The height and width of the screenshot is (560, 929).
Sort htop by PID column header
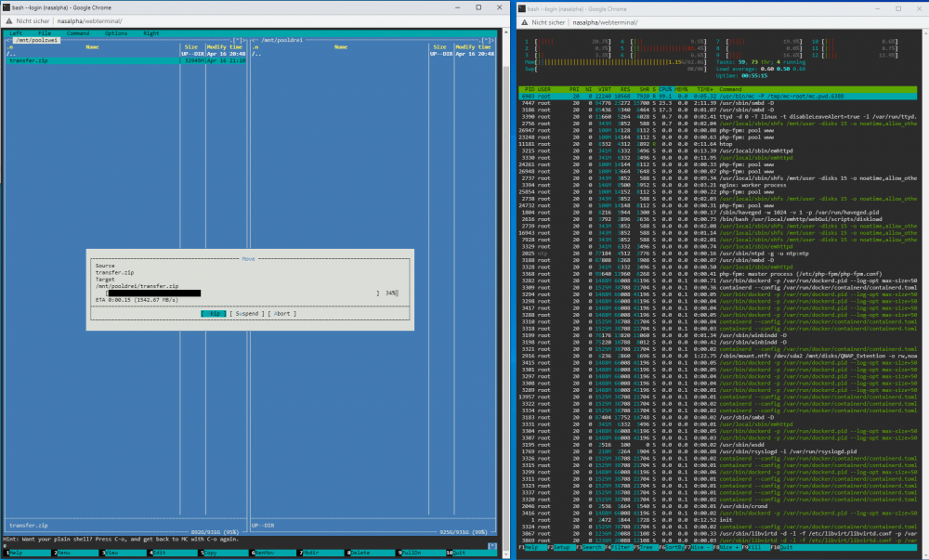tap(530, 89)
